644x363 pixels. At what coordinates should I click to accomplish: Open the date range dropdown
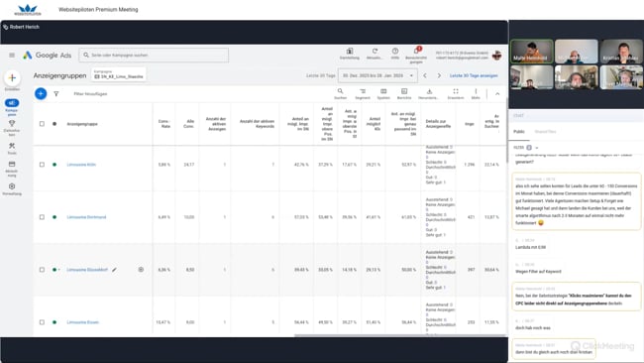377,75
